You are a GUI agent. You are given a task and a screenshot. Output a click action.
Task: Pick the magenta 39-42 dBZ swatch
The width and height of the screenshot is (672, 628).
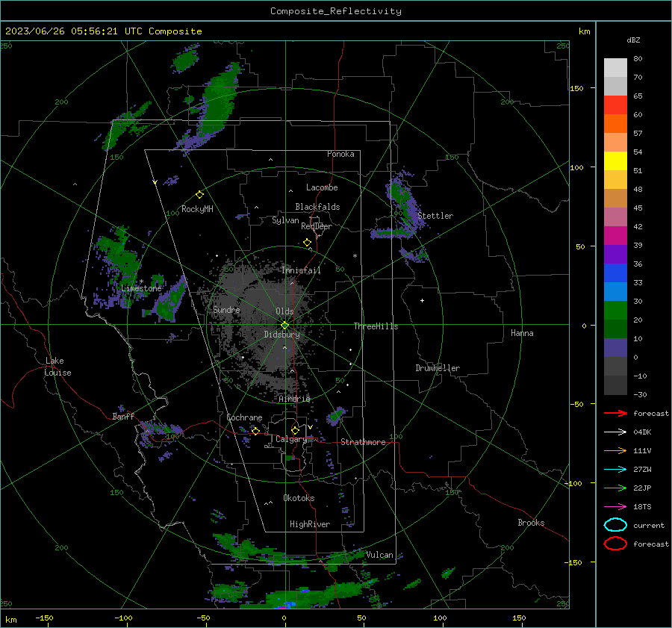[x=615, y=236]
